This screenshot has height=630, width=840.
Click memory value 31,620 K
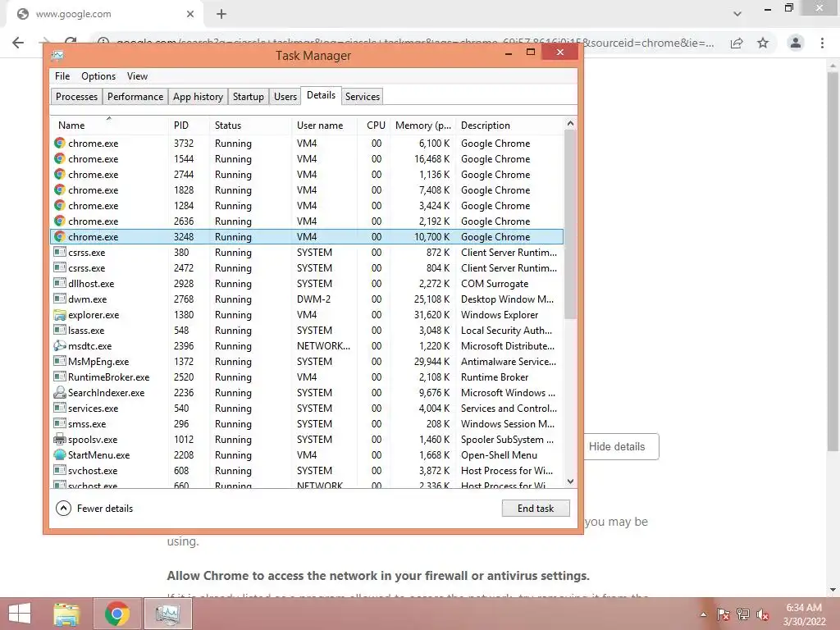[x=431, y=314]
